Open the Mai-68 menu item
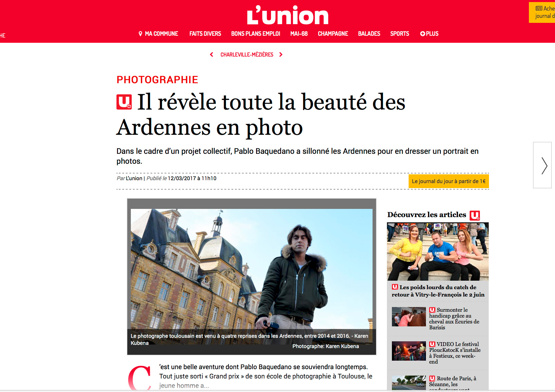This screenshot has width=555, height=392. [299, 34]
